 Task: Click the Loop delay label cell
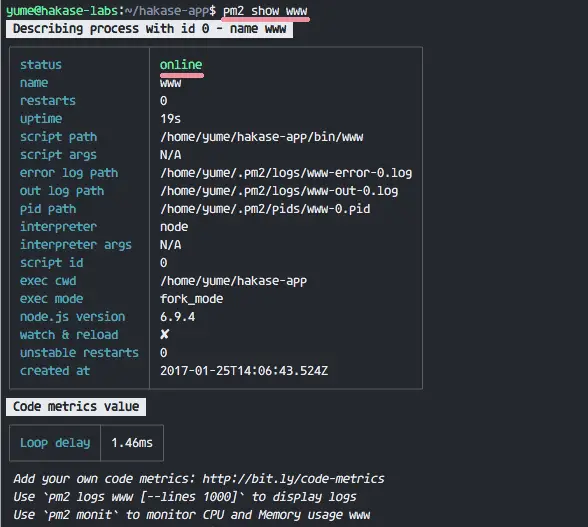55,443
